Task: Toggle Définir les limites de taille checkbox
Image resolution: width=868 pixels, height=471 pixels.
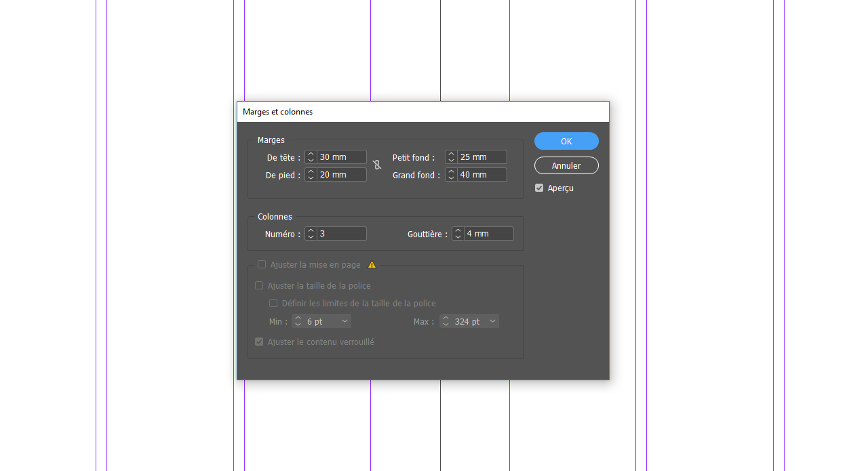Action: (273, 303)
